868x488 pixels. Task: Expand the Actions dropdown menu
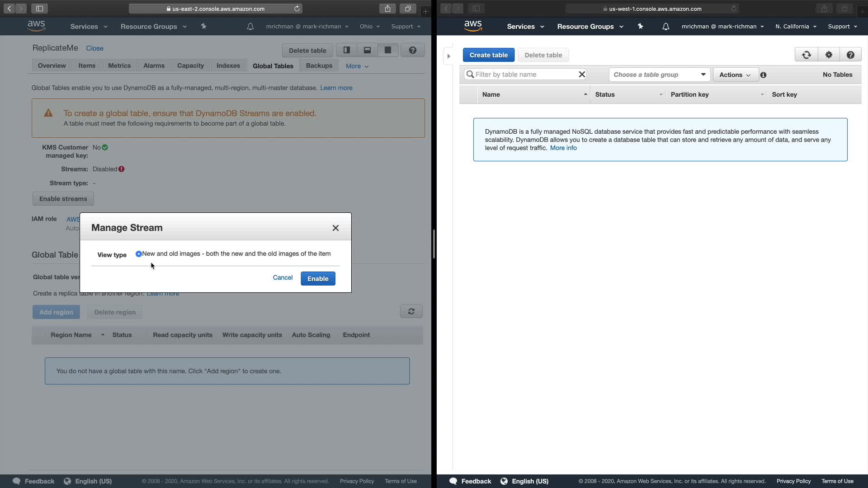[x=735, y=75]
